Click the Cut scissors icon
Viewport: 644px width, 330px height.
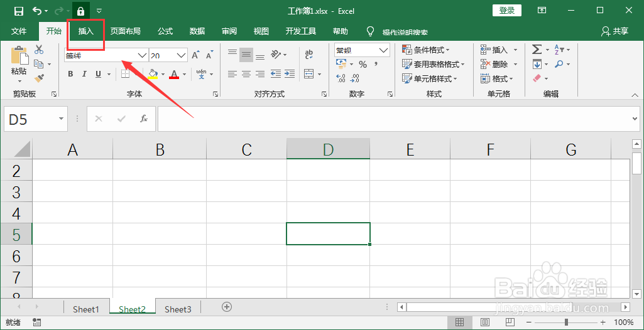(39, 50)
